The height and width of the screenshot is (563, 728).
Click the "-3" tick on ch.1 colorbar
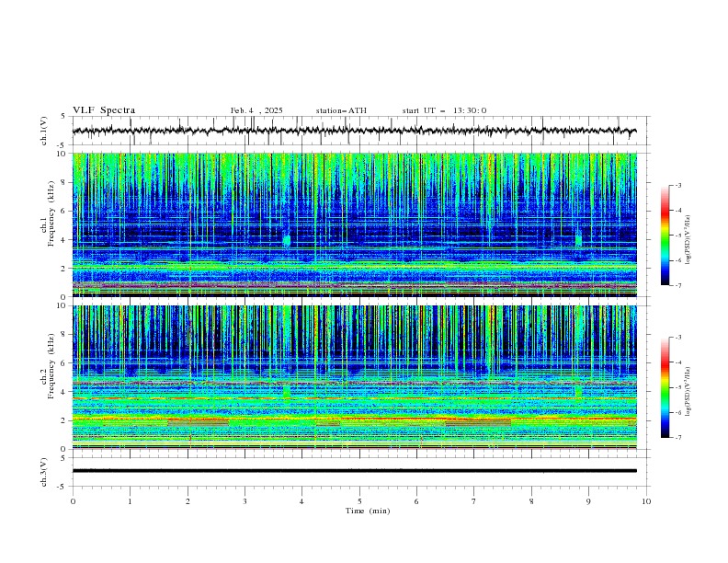678,185
